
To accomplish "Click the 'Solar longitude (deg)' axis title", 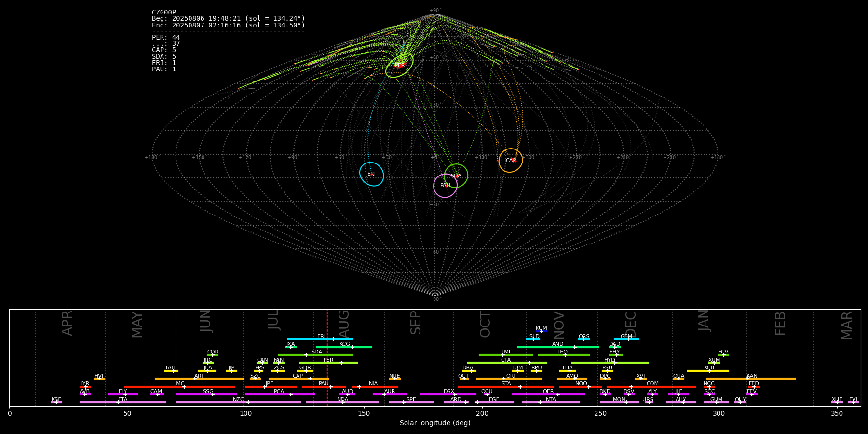I will tap(435, 423).
